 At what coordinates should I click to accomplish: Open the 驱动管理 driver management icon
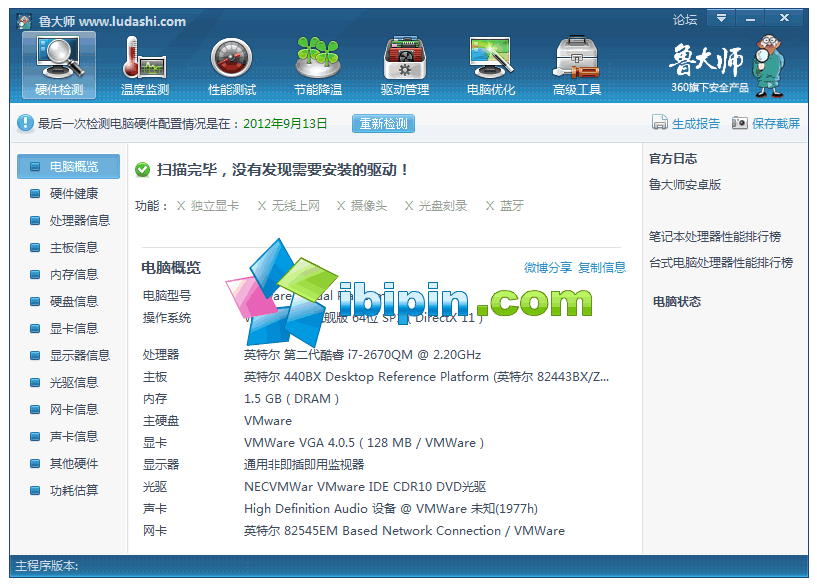[405, 65]
